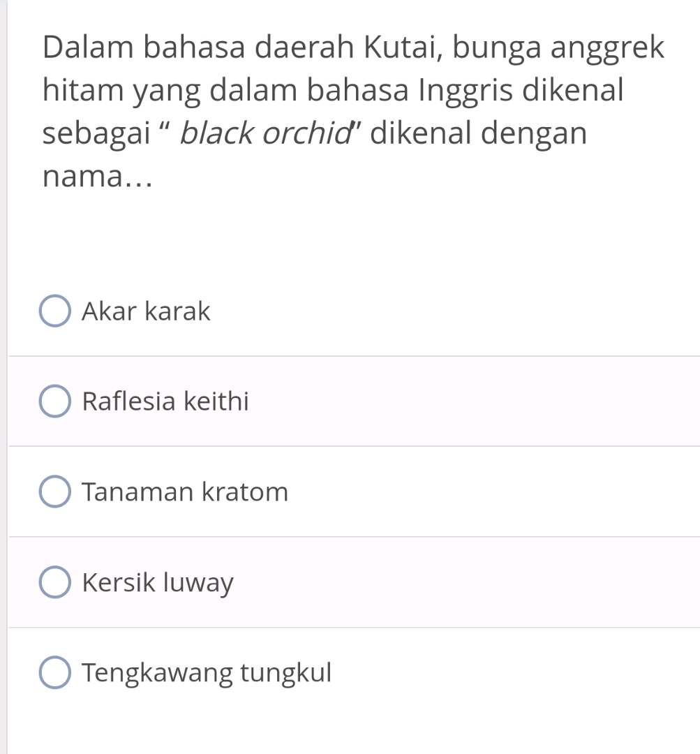This screenshot has height=754, width=700.
Task: Select the "Raflesia keithi" radio button
Action: 55,401
